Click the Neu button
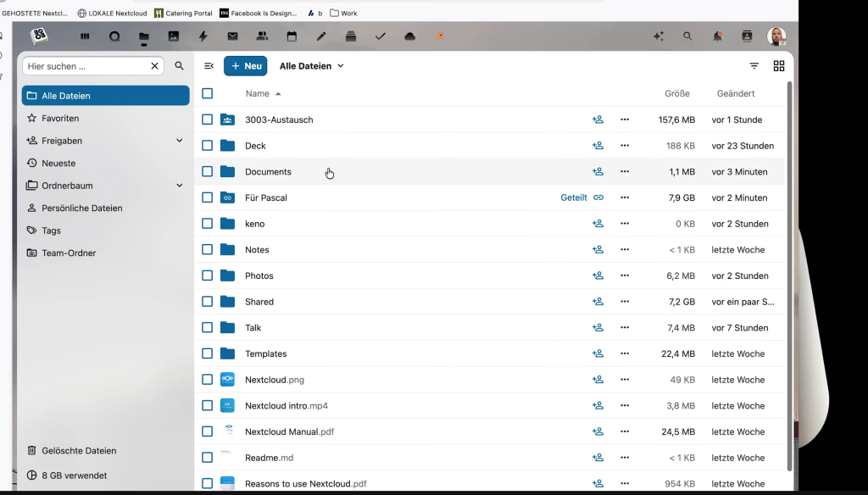Viewport: 868px width, 495px height. coord(245,66)
